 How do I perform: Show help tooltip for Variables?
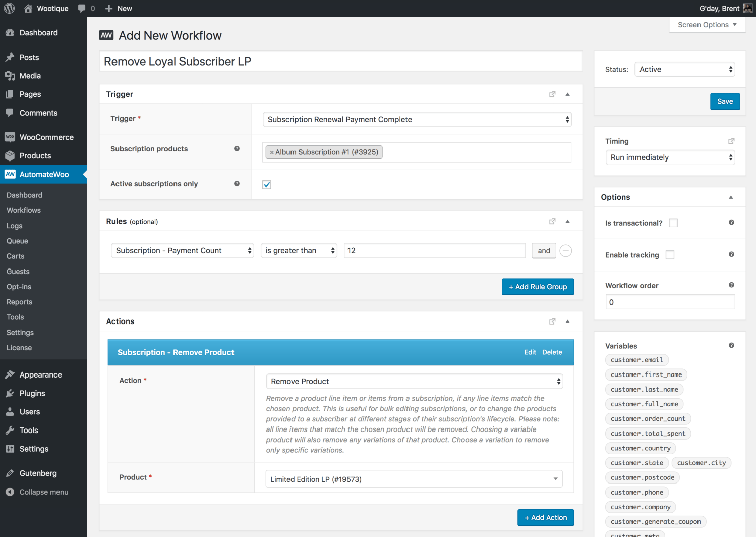pos(731,346)
